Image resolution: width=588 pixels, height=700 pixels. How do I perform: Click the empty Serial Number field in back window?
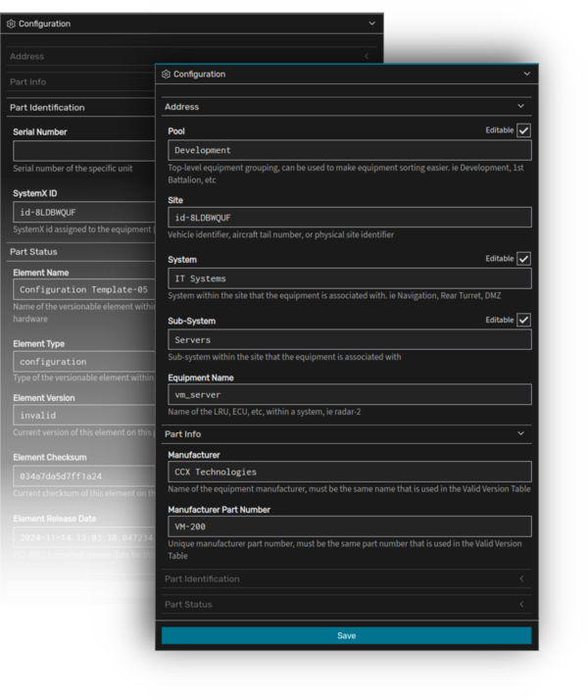(x=84, y=151)
